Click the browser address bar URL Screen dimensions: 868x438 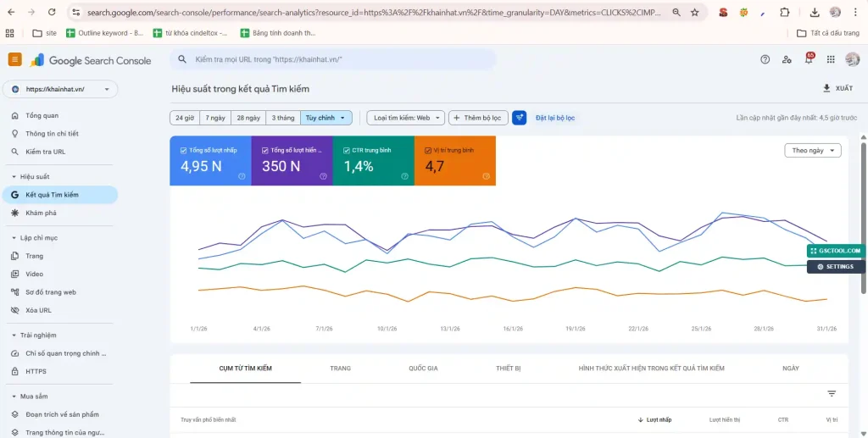(x=374, y=12)
